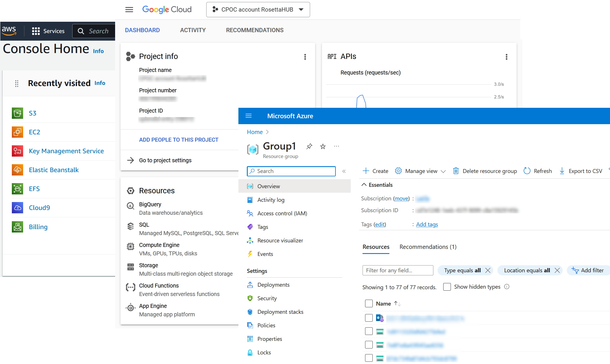This screenshot has width=610, height=364.
Task: Check the Name column select-all checkbox
Action: pyautogui.click(x=369, y=304)
